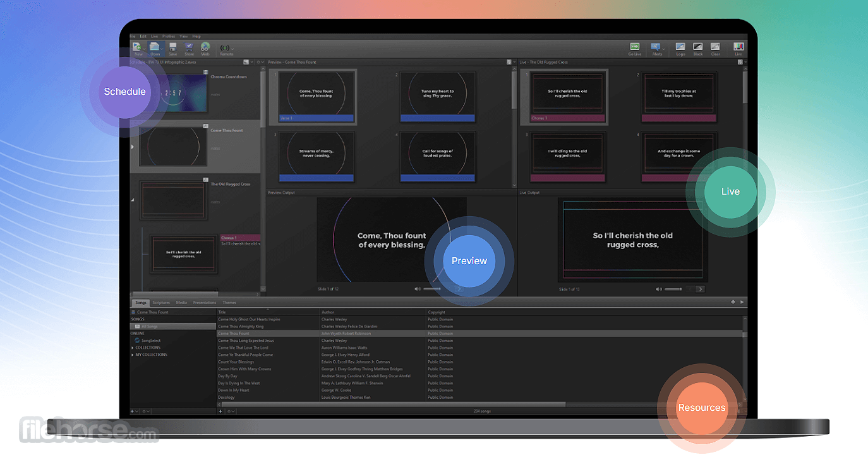Switch to the Presentations tab
Image resolution: width=868 pixels, height=462 pixels.
click(x=205, y=303)
